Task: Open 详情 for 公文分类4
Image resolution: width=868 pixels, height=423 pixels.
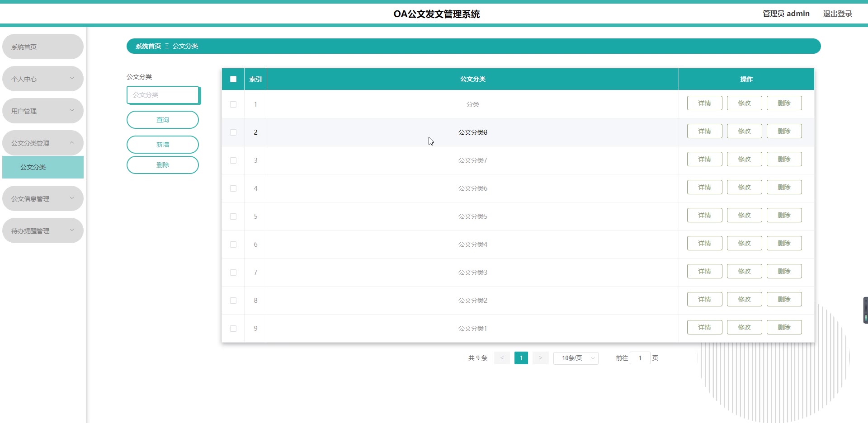Action: pos(705,243)
